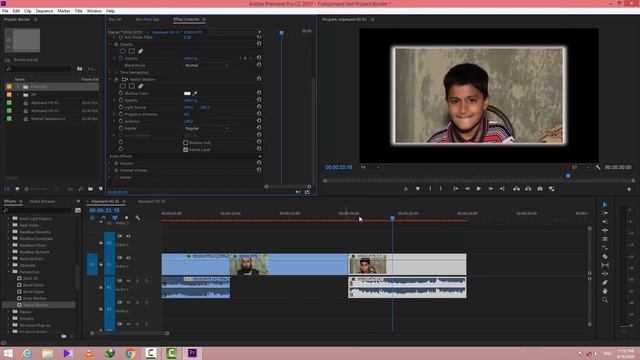Screen dimensions: 640x360
Task: Reset the Softness parameter
Action: [259, 121]
